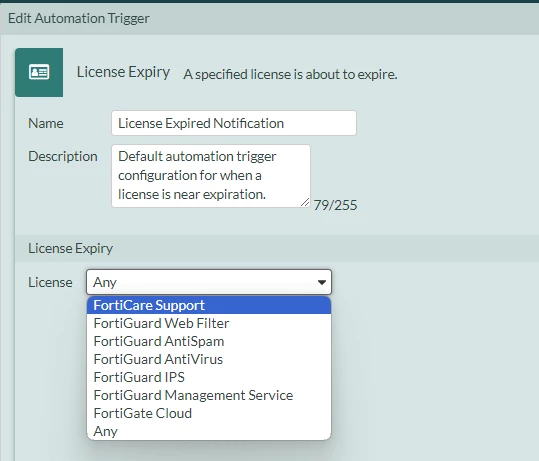539x461 pixels.
Task: Click the License Expiry heading beside icon
Action: click(123, 73)
